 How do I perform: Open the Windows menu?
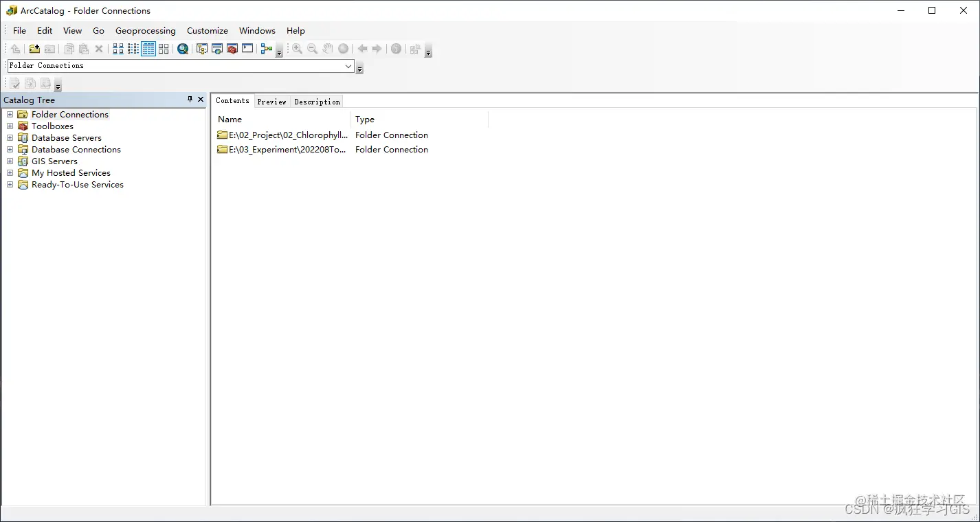pyautogui.click(x=257, y=30)
